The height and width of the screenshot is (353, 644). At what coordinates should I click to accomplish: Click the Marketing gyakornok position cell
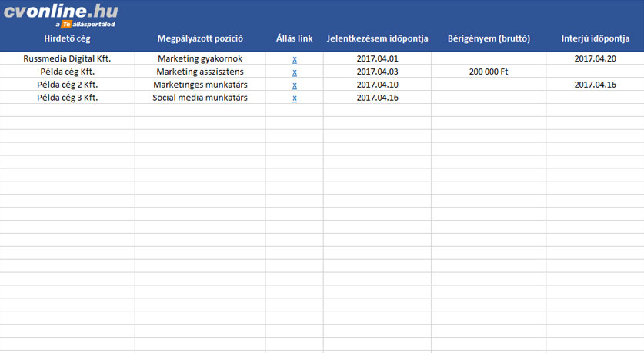click(x=200, y=58)
